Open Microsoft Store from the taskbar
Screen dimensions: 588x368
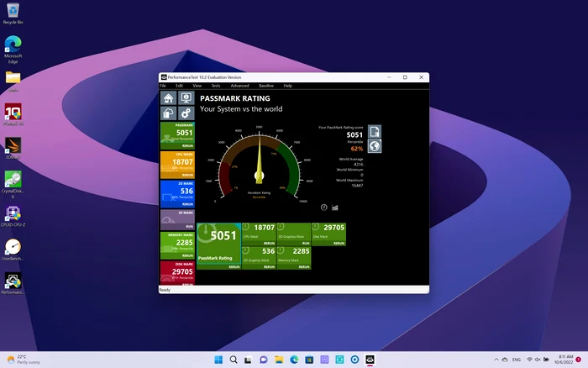pos(309,360)
